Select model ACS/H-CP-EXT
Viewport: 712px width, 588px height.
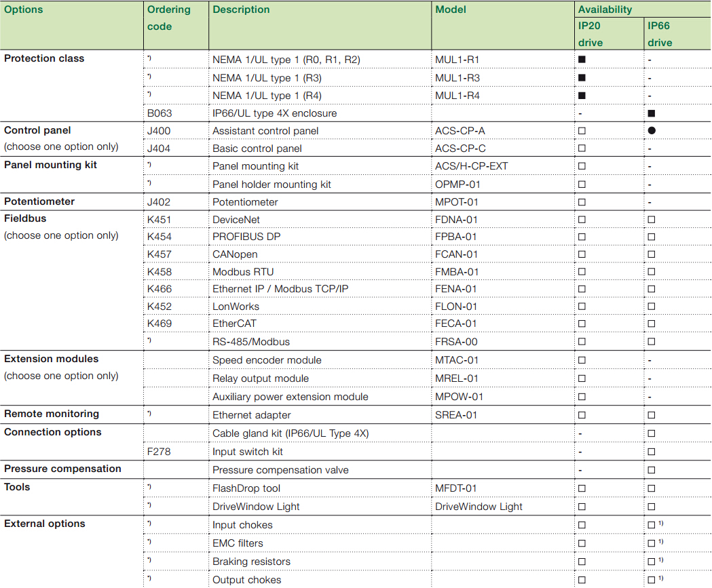pyautogui.click(x=471, y=167)
